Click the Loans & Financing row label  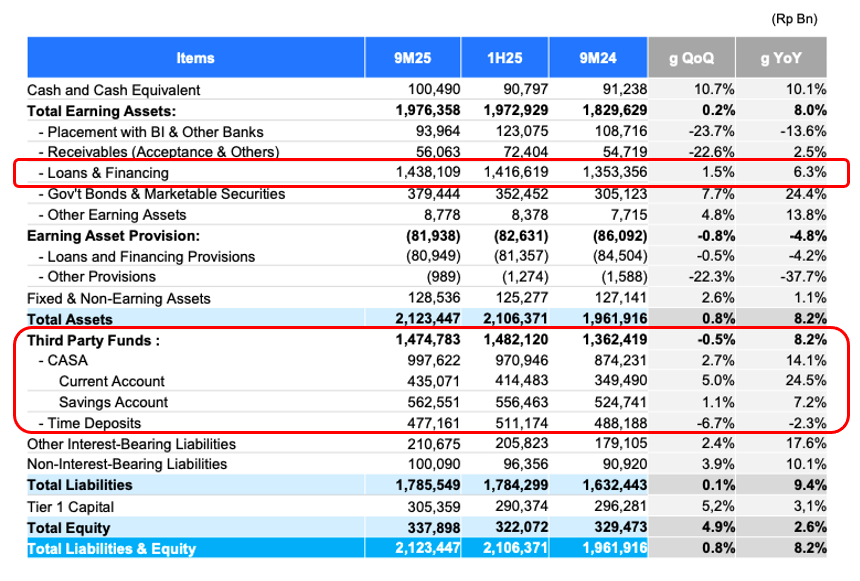[103, 173]
